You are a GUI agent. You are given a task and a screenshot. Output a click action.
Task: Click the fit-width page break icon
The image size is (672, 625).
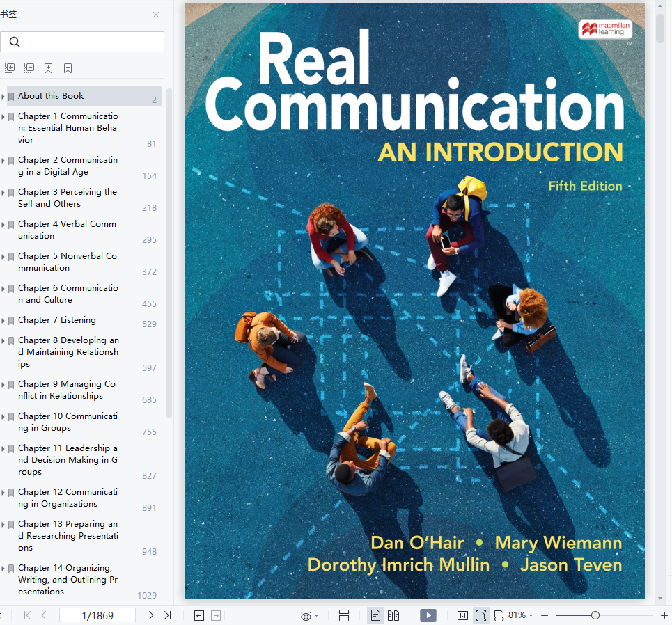click(x=344, y=615)
